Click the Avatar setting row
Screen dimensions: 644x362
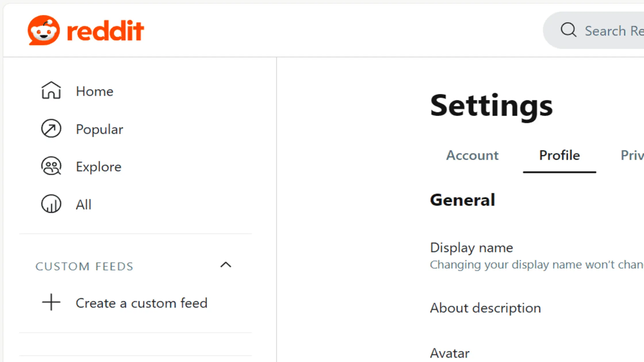point(449,353)
